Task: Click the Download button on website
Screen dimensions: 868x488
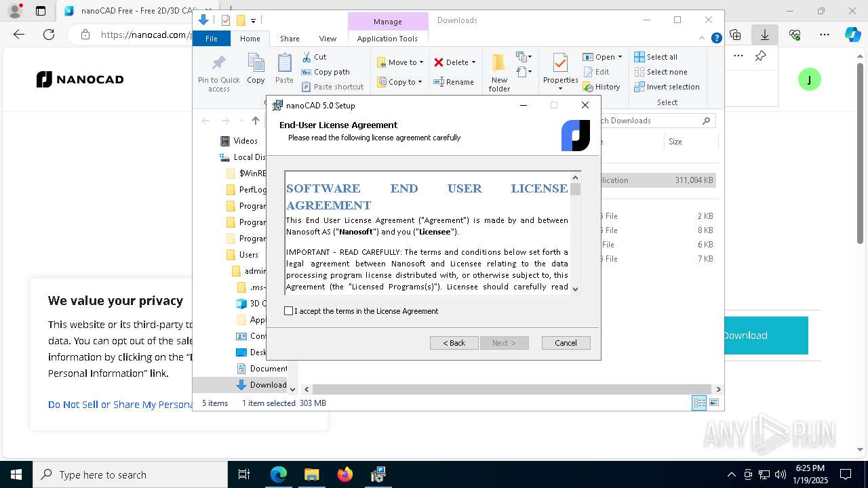Action: pos(766,335)
